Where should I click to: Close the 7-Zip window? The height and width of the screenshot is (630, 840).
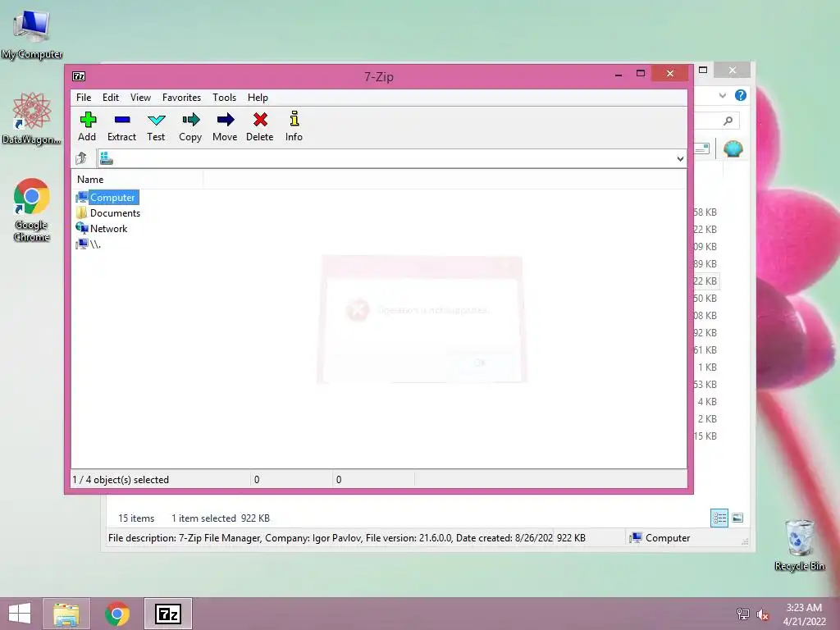pyautogui.click(x=669, y=73)
